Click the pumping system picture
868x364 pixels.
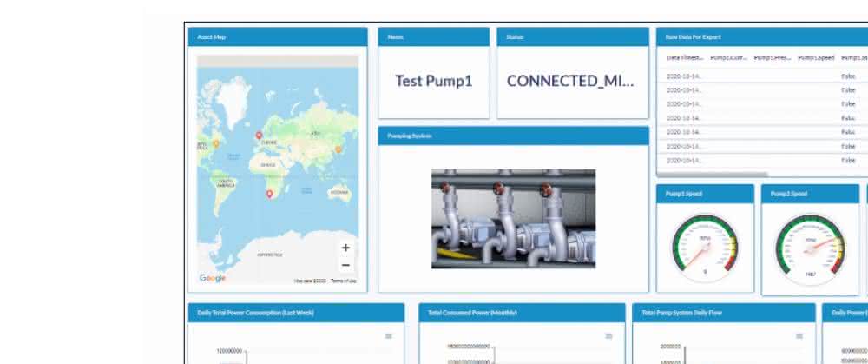513,219
